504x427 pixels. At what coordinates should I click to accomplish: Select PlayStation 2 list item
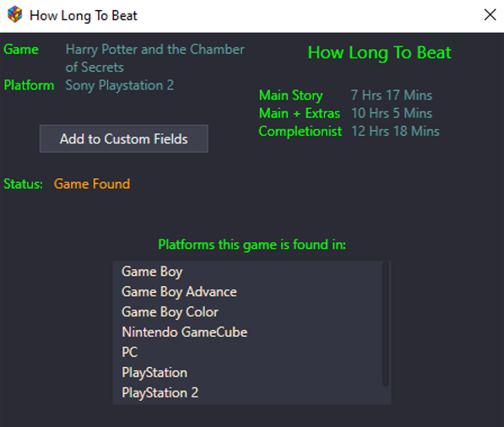pos(247,392)
